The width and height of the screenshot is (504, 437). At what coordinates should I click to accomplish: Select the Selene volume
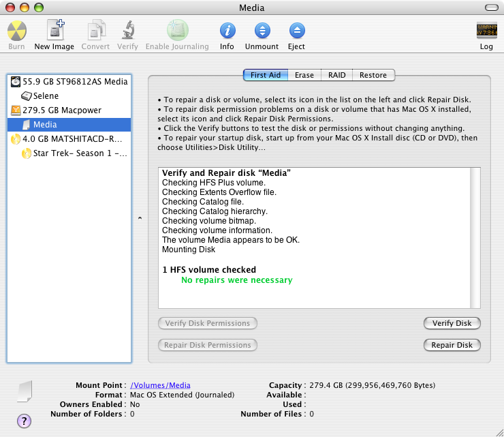point(69,96)
